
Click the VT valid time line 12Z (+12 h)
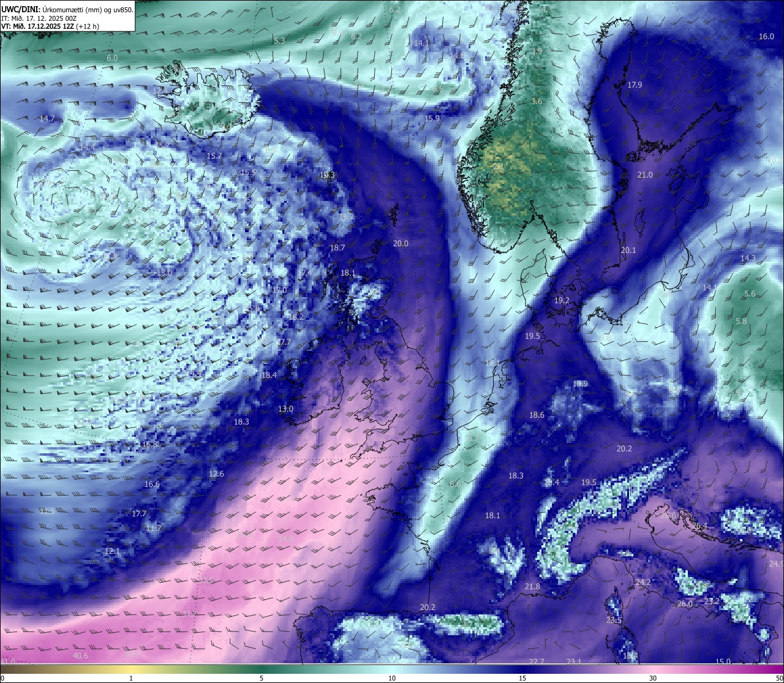50,26
